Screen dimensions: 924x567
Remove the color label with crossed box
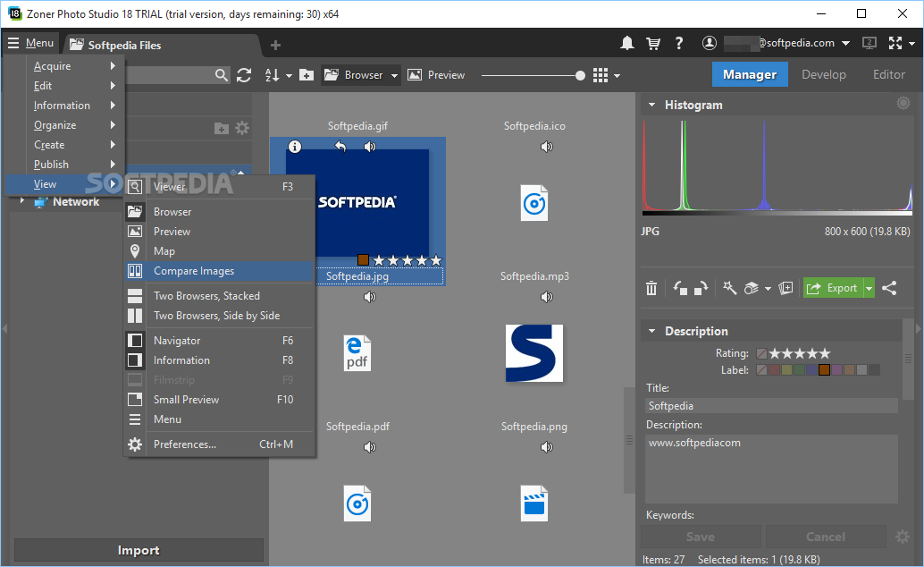[x=761, y=370]
